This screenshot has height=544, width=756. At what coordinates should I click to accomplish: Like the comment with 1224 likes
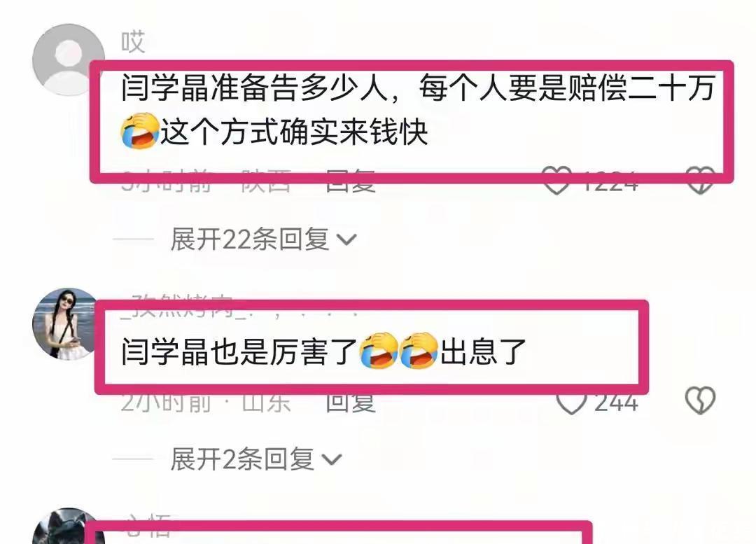pyautogui.click(x=557, y=181)
